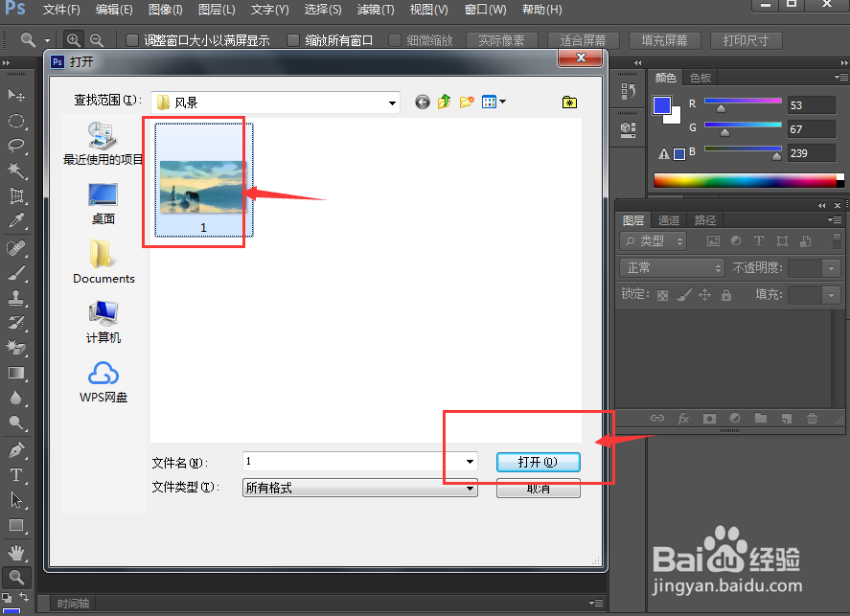Screen dimensions: 850x616
Task: Click the 打开 button to open the file
Action: point(538,462)
